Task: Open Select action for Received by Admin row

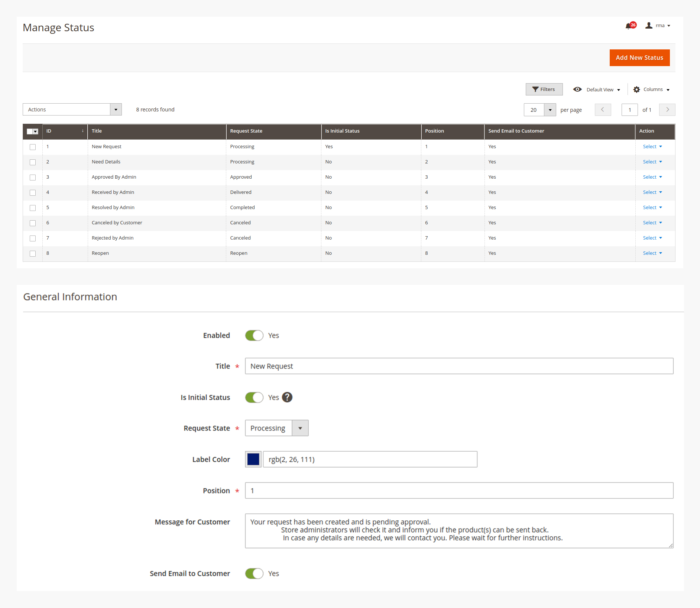Action: [652, 192]
